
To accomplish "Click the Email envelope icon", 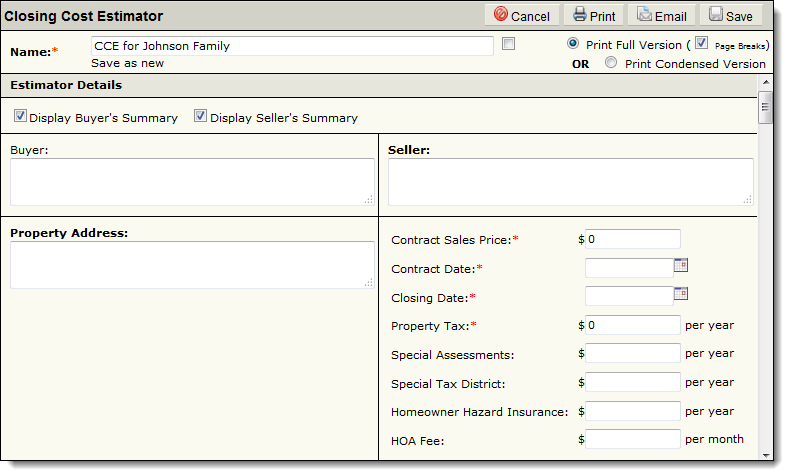I will click(x=644, y=14).
